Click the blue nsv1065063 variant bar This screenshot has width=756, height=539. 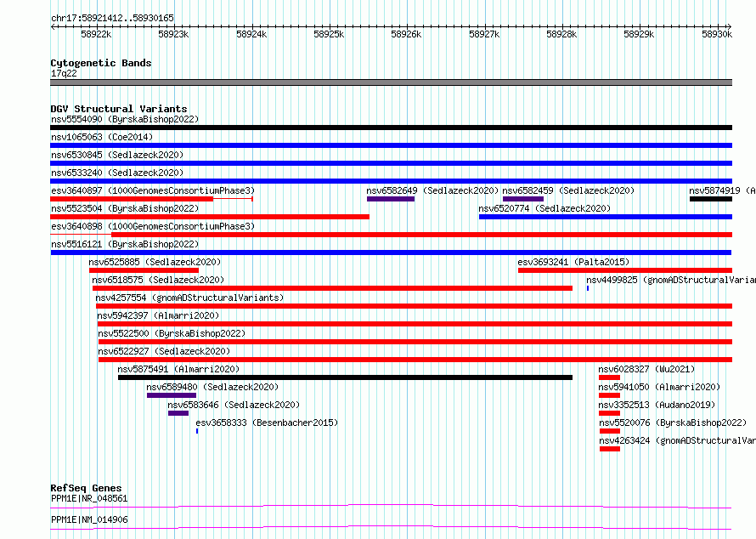[391, 145]
